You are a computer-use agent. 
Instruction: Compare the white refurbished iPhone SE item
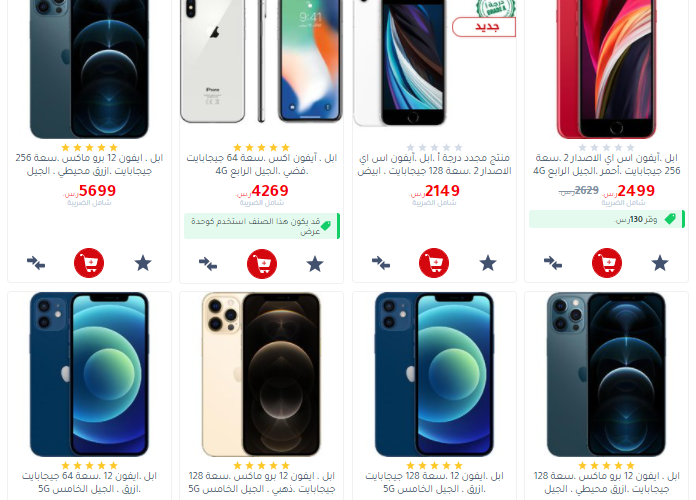[381, 263]
